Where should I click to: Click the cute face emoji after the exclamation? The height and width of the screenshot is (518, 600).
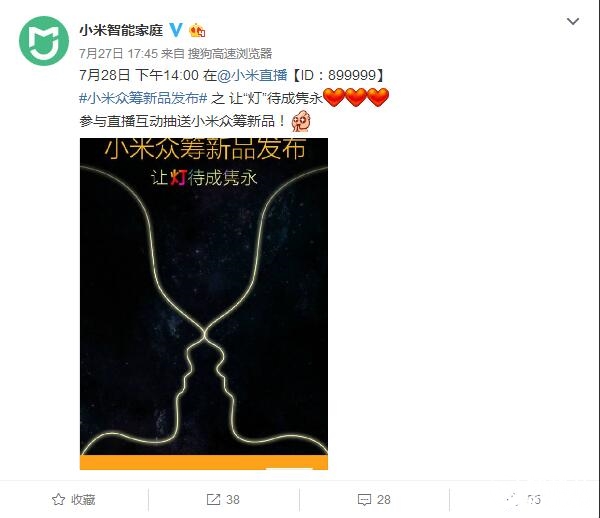click(301, 121)
